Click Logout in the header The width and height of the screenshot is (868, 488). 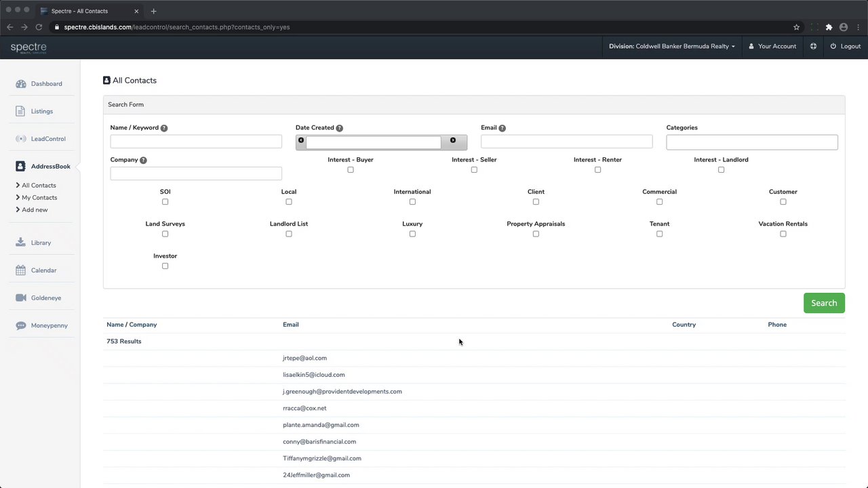[x=846, y=46]
